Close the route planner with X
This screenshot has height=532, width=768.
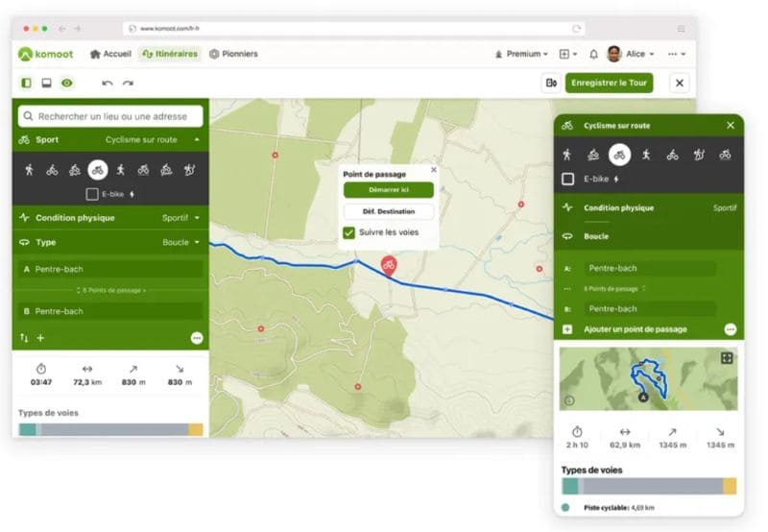(x=680, y=83)
